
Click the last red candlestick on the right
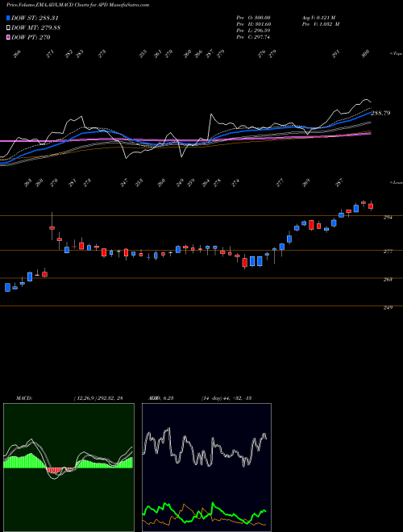tap(371, 206)
